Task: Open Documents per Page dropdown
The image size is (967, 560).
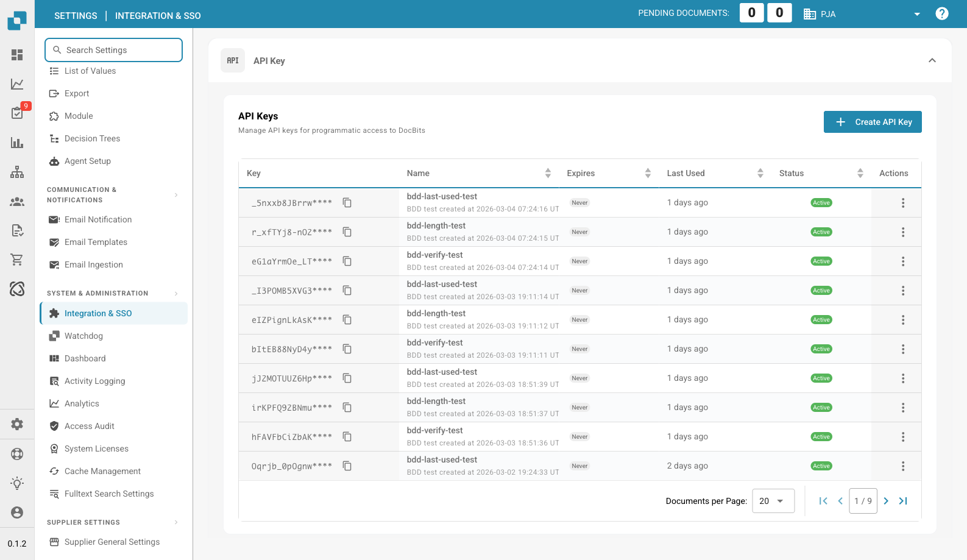Action: click(773, 501)
